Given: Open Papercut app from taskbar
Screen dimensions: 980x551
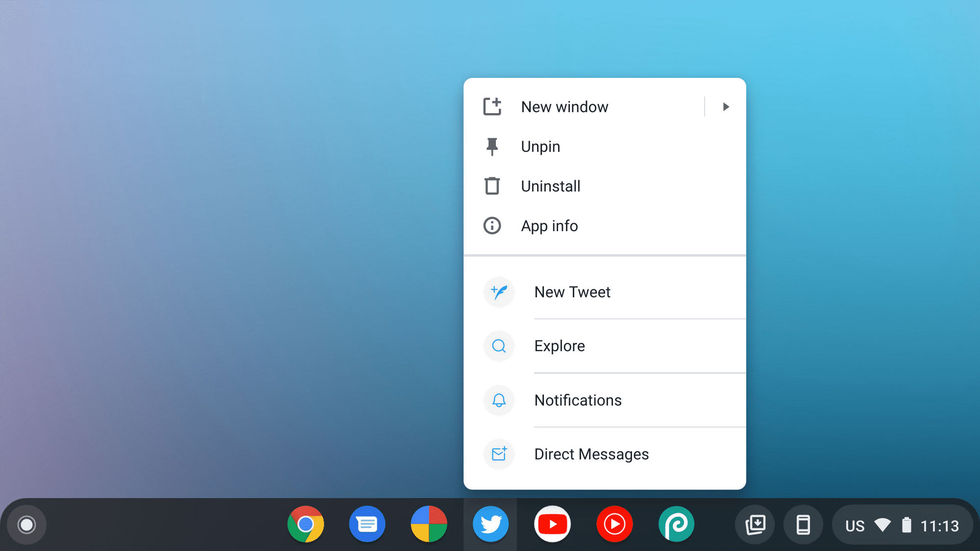Looking at the screenshot, I should tap(676, 524).
